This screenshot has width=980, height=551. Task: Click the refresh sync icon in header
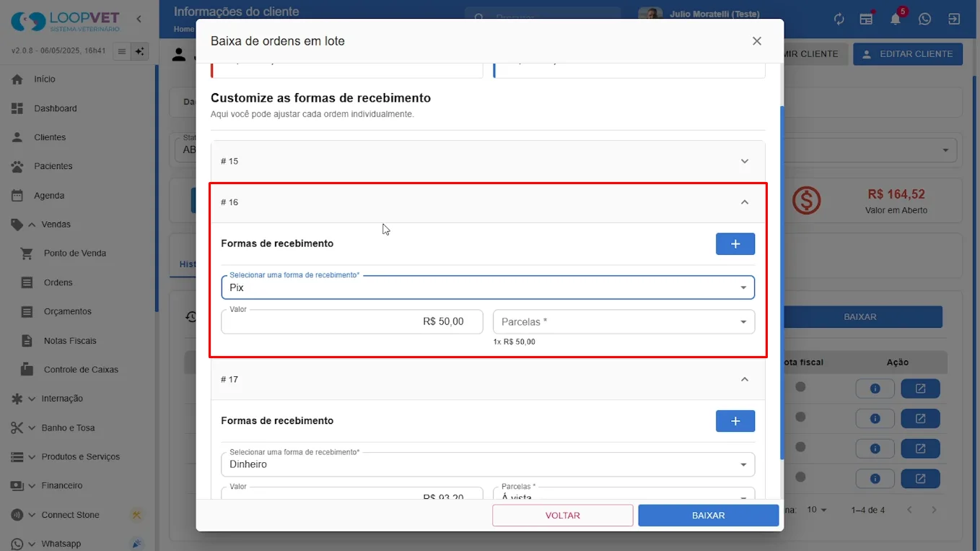tap(839, 19)
